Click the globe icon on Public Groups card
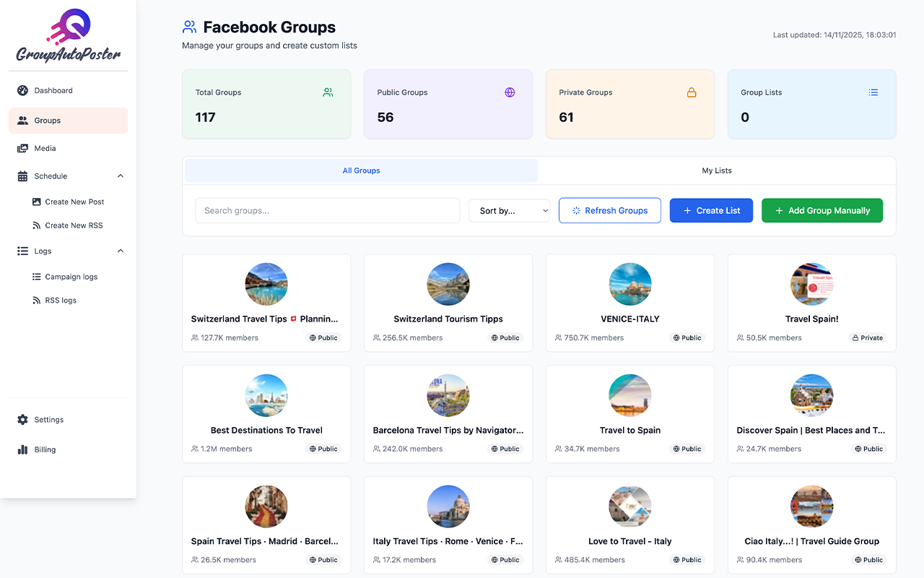This screenshot has width=924, height=578. coord(510,92)
